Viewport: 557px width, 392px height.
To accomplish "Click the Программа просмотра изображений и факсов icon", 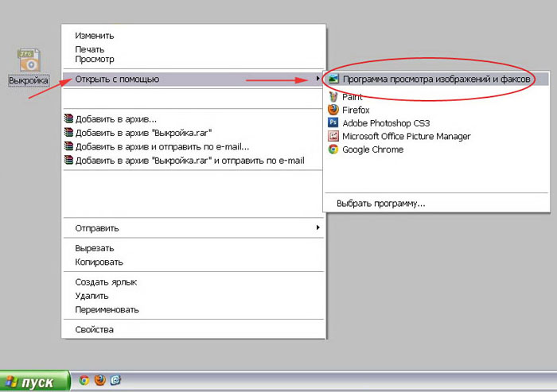I will tap(333, 80).
